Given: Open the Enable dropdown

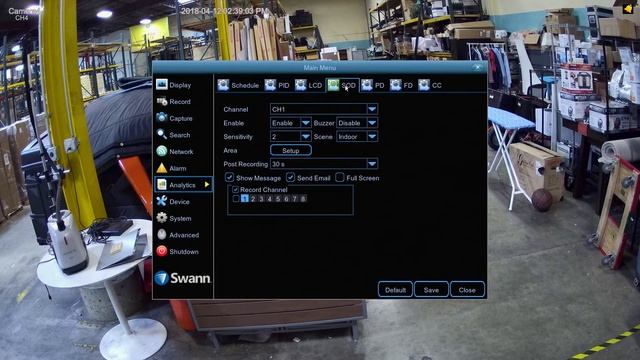Looking at the screenshot, I should tap(291, 123).
